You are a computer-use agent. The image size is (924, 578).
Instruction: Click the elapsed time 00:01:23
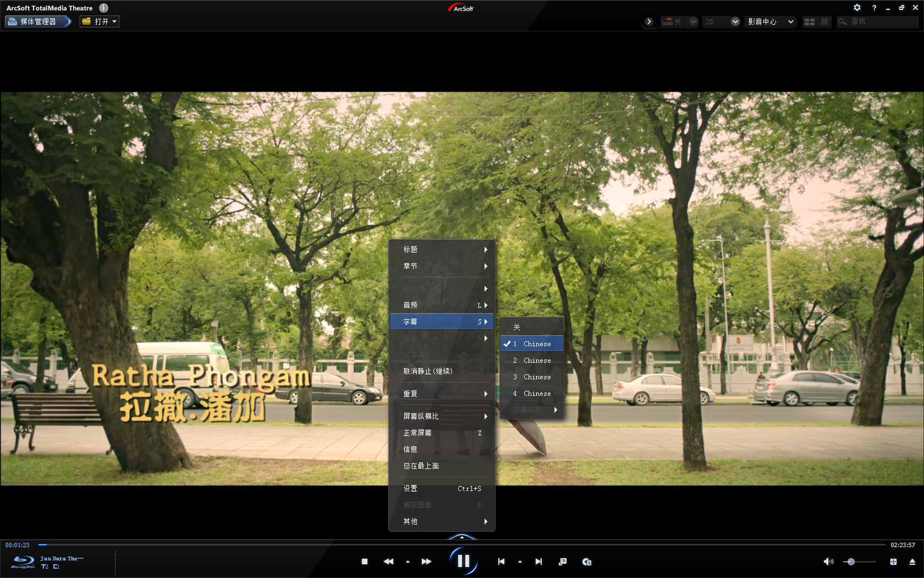click(18, 545)
